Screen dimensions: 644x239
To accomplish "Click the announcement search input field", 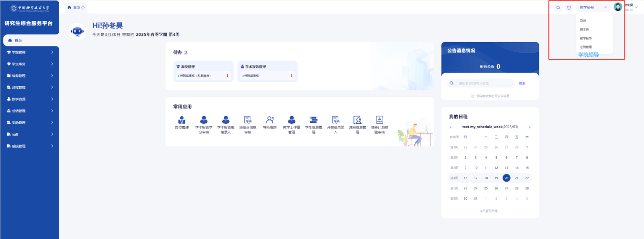I will click(x=483, y=83).
